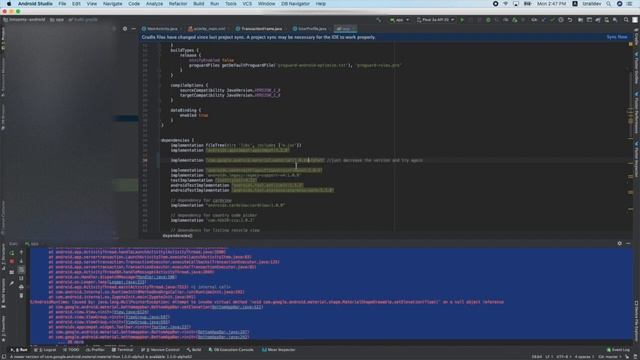640x360 pixels.
Task: Open the Build menu
Action: (199, 4)
